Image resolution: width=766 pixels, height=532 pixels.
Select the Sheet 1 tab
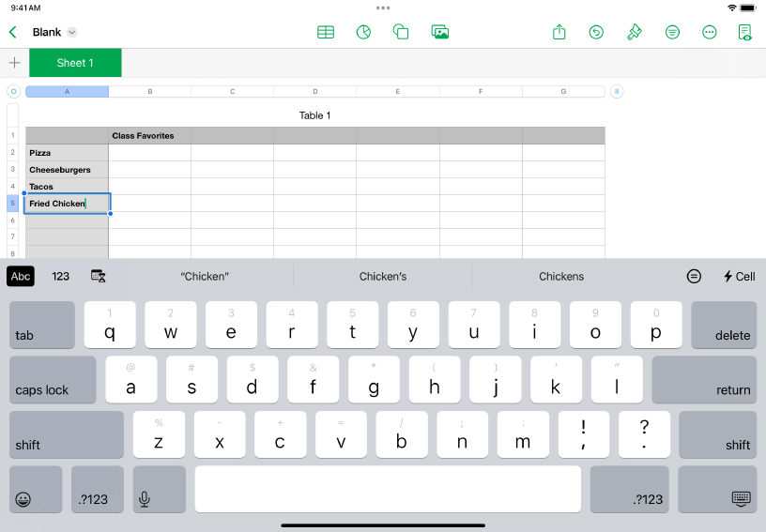click(x=75, y=63)
